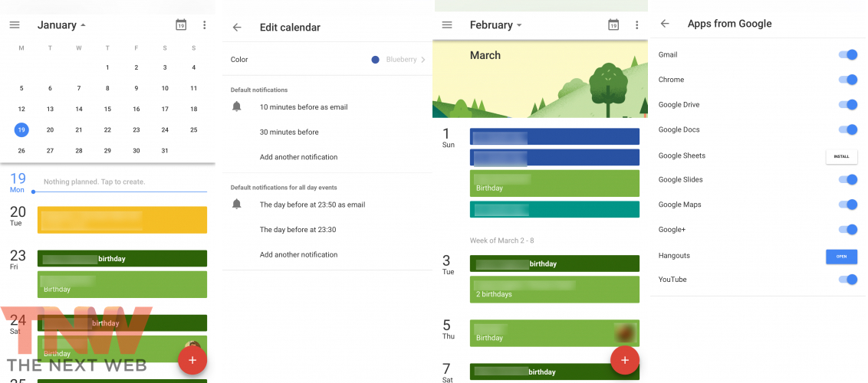
Task: Tap Week of March 2 - 8 label
Action: click(x=501, y=241)
